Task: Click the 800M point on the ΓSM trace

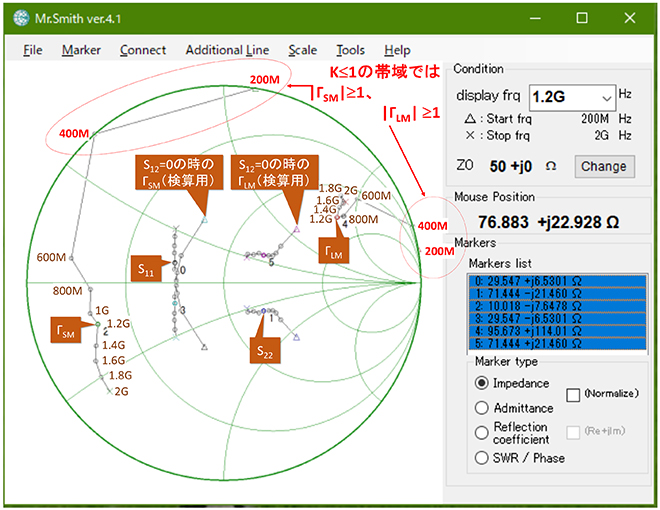Action: pyautogui.click(x=90, y=290)
